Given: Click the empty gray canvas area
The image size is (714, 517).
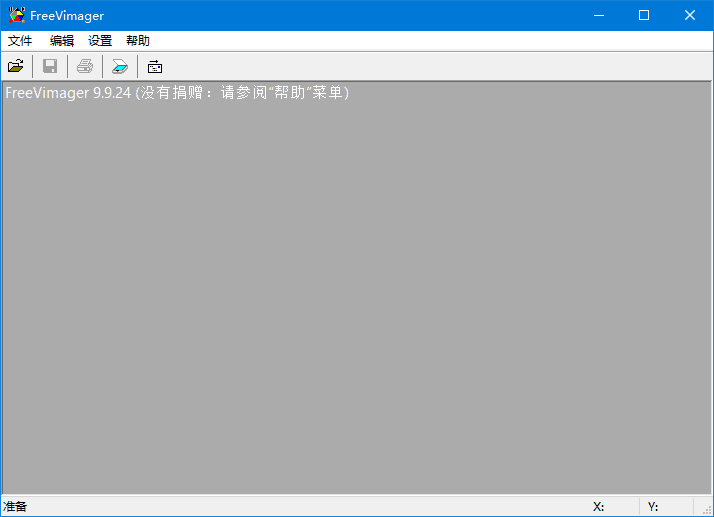Looking at the screenshot, I should 357,300.
